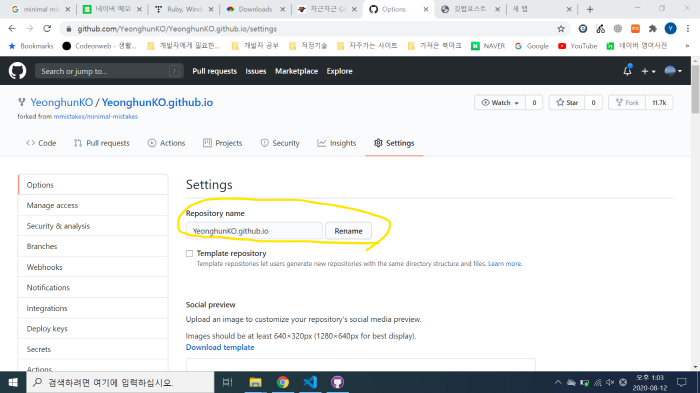Screen dimensions: 700x393
Task: Open the notifications bell icon
Action: tap(627, 71)
